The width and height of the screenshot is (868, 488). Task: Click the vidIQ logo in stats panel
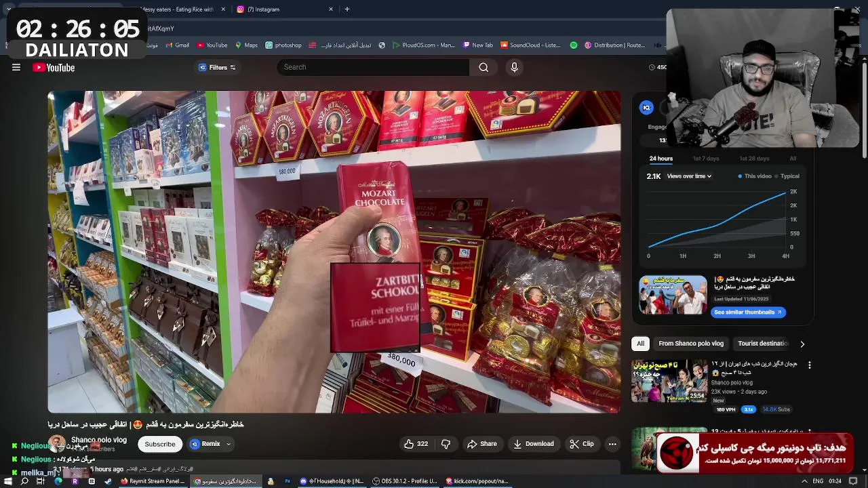pos(646,108)
